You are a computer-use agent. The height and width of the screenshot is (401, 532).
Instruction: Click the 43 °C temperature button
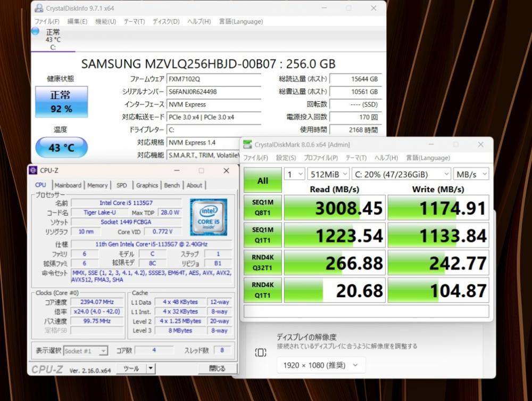tap(61, 148)
